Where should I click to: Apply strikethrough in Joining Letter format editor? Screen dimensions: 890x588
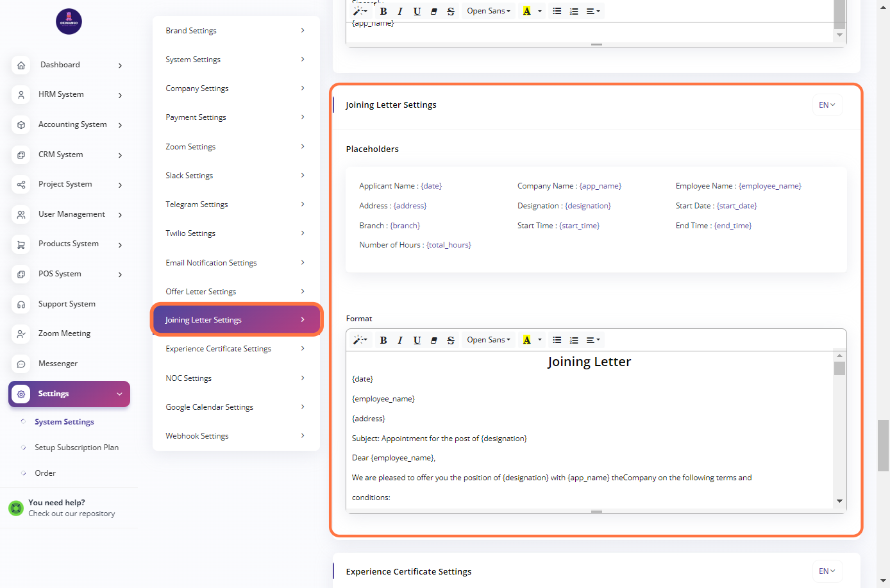tap(451, 340)
